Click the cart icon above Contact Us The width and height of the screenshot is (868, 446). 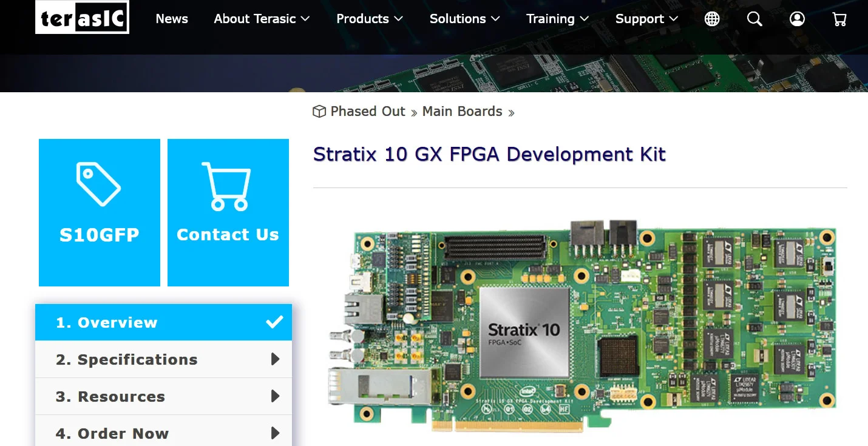click(226, 186)
